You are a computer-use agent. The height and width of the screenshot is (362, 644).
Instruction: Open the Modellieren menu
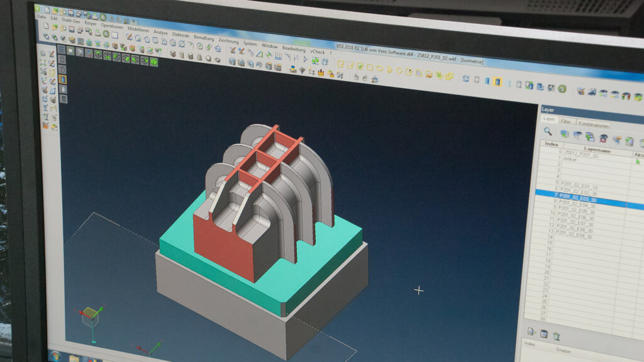coord(138,29)
